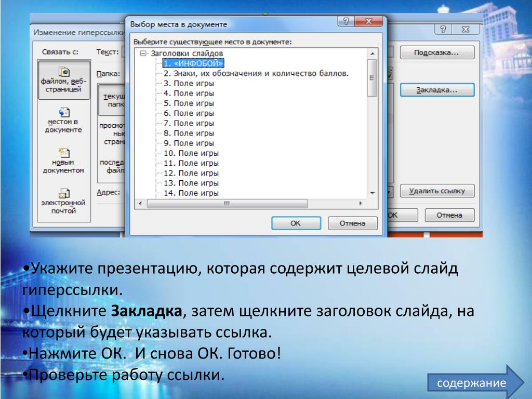Image resolution: width=532 pixels, height=399 pixels.
Task: Click help question mark in Выбор места dialog
Action: (x=346, y=21)
